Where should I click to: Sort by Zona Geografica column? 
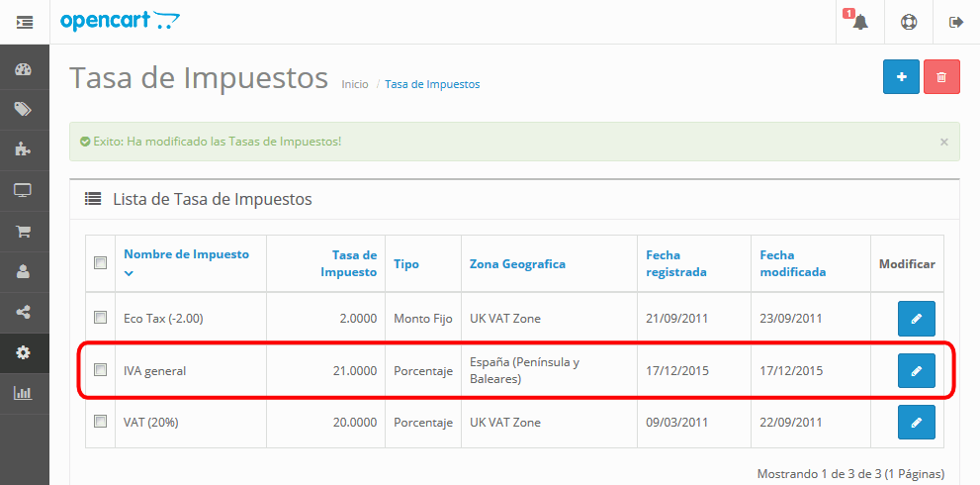pyautogui.click(x=517, y=264)
